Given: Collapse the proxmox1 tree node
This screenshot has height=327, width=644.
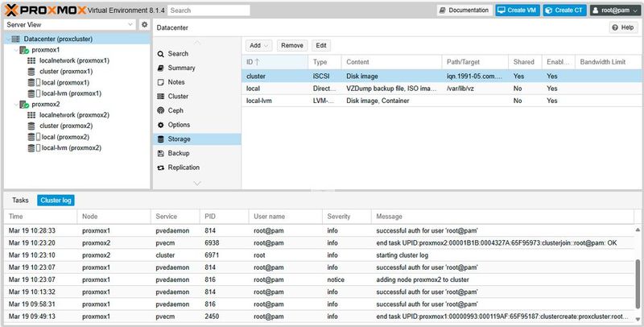Looking at the screenshot, I should click(x=16, y=50).
